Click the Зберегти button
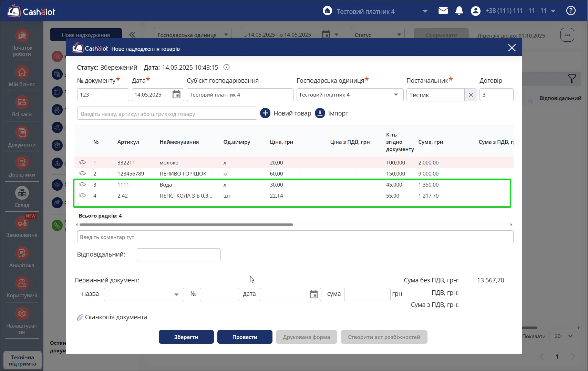The width and height of the screenshot is (588, 371). pyautogui.click(x=186, y=337)
